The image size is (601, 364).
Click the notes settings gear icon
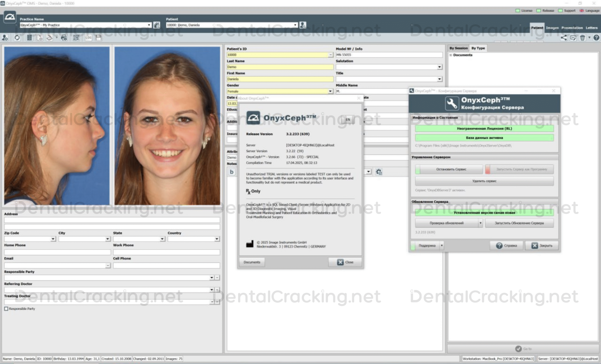[378, 172]
